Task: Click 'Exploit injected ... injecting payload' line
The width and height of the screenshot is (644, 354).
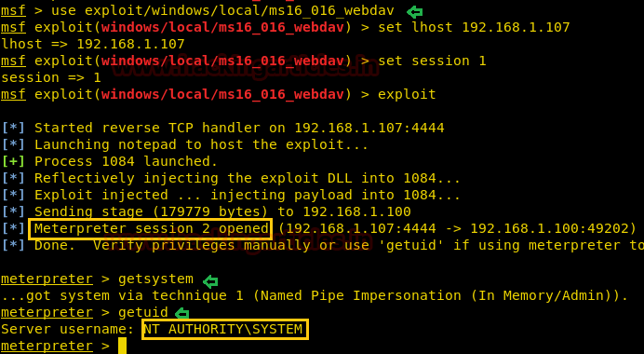Action: pos(248,195)
